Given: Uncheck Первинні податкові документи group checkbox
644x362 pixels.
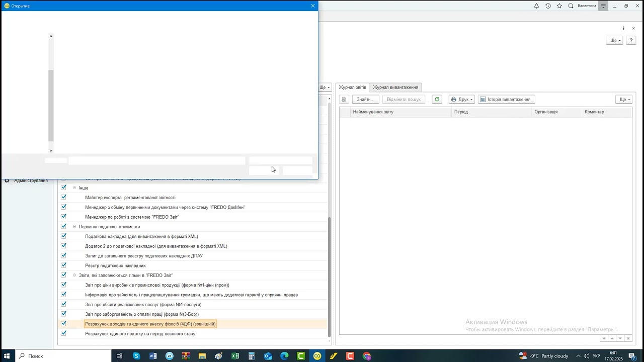Looking at the screenshot, I should tap(63, 226).
